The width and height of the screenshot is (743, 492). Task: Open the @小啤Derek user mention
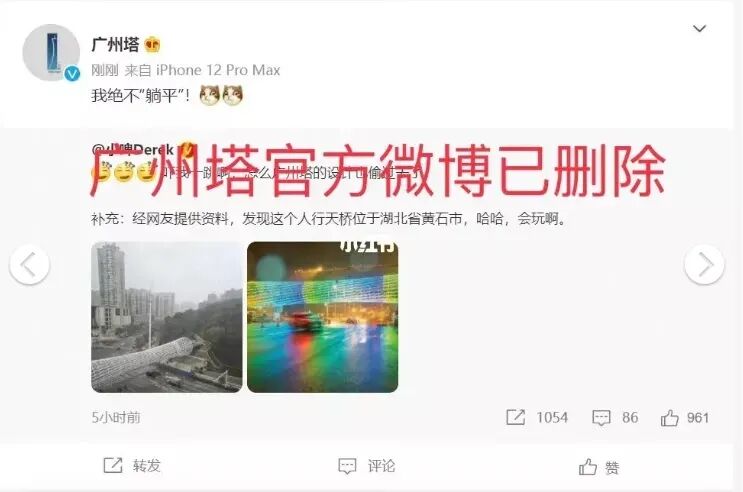tap(133, 150)
